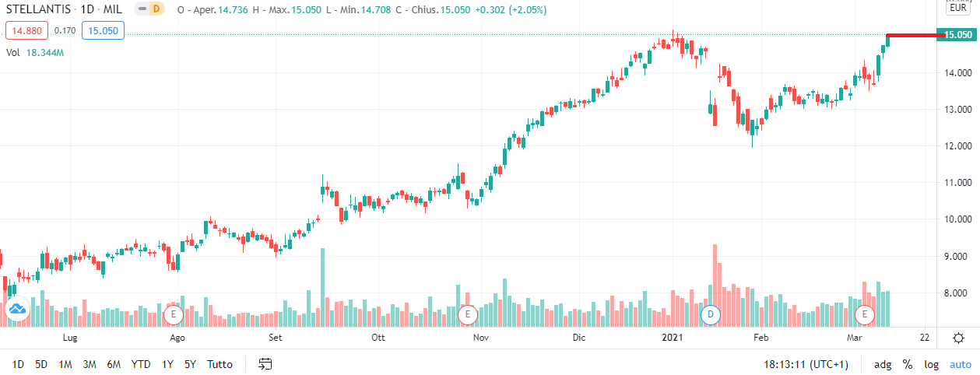This screenshot has height=375, width=980.
Task: Click the blue buy price 15.050 button
Action: pyautogui.click(x=103, y=31)
